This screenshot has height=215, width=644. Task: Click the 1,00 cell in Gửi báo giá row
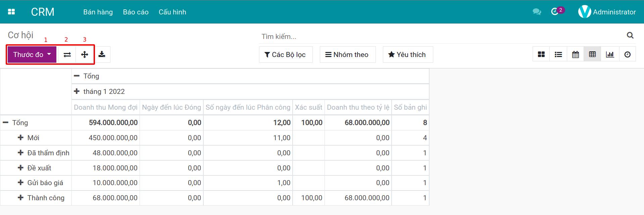click(x=248, y=183)
